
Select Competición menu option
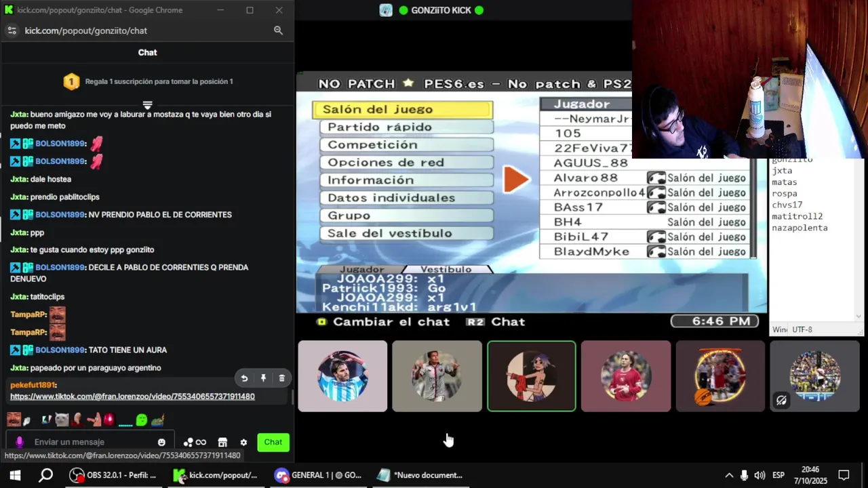(x=406, y=144)
